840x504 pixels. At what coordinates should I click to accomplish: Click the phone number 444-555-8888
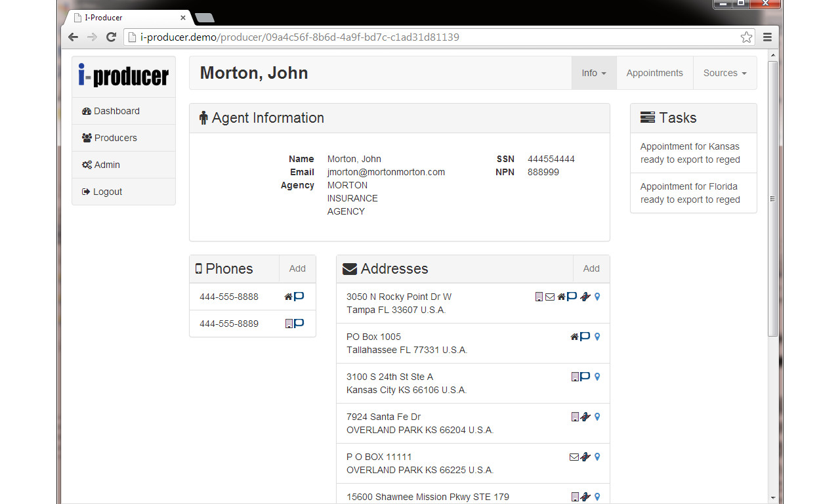[x=229, y=297]
